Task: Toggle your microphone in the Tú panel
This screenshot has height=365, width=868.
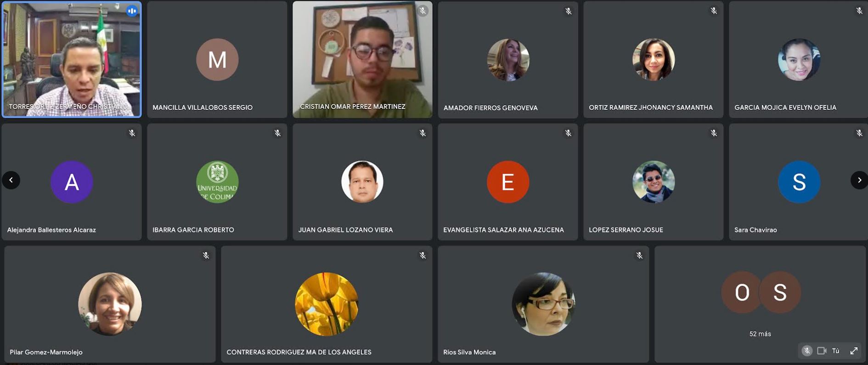Action: tap(807, 351)
